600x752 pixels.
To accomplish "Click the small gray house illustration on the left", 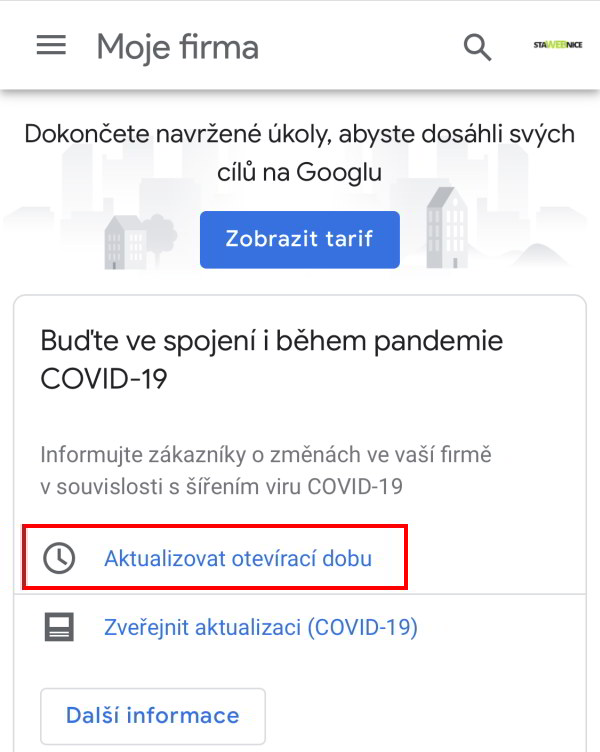I will 127,241.
